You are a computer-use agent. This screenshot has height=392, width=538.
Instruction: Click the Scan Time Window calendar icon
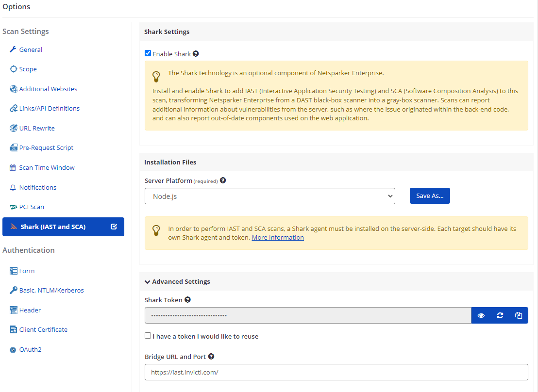pos(13,168)
